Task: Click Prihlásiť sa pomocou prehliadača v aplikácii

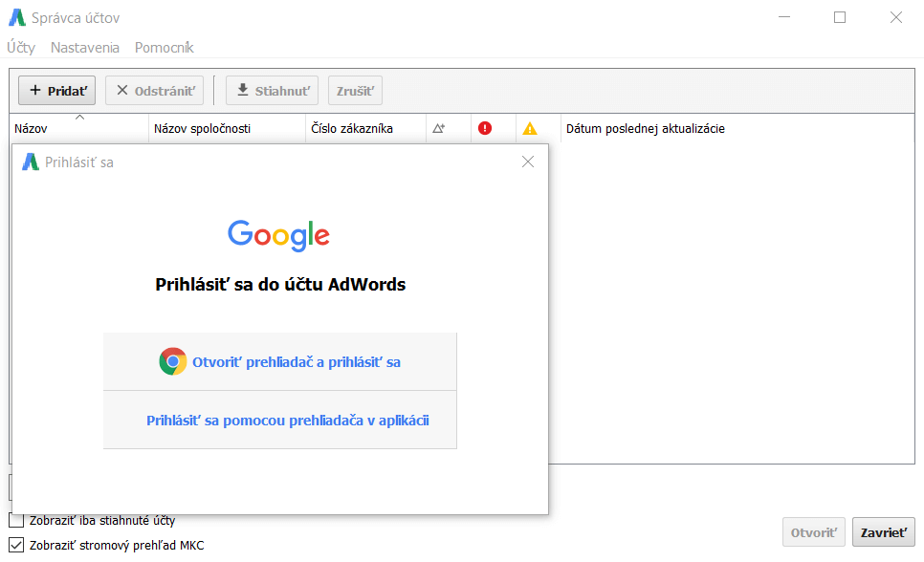Action: point(280,420)
